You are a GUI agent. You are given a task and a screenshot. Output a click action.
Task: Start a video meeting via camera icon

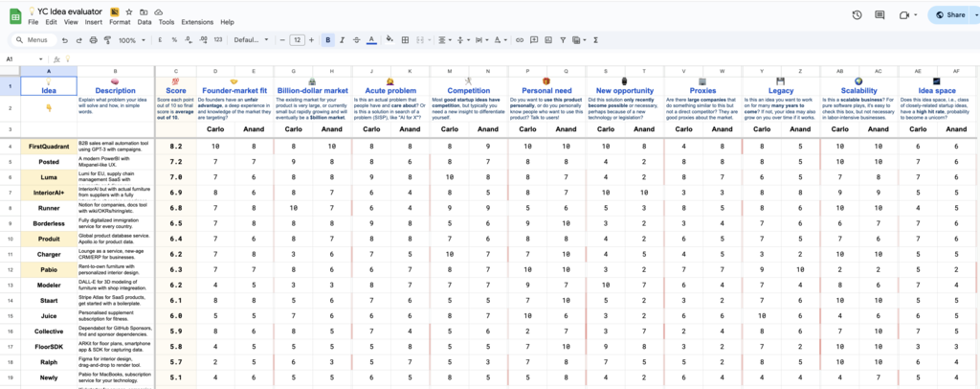click(x=903, y=15)
